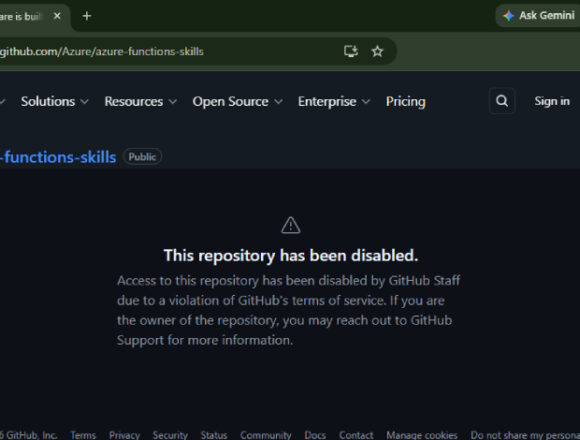Open the functions-skills repository link
The image size is (580, 440).
58,157
